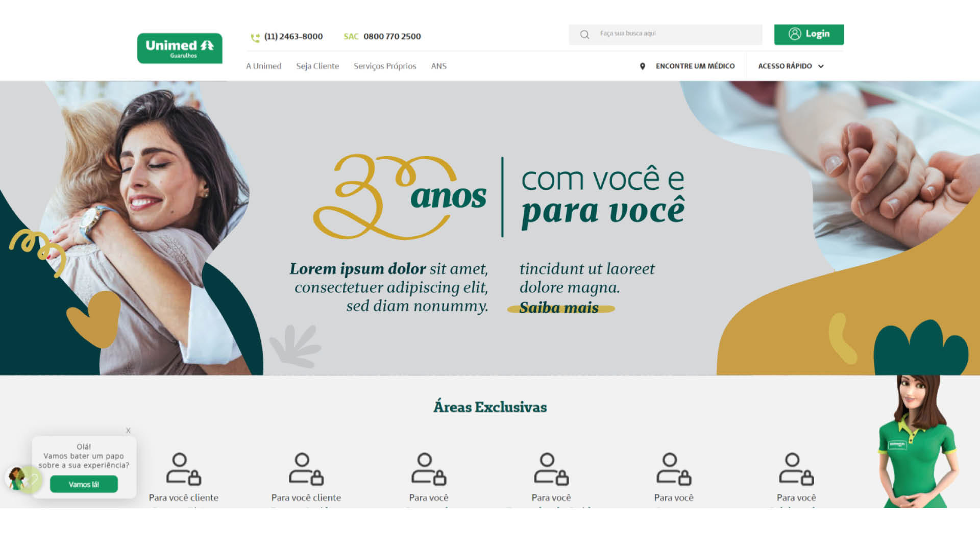Select the last Para você user-lock icon
Viewport: 980px width, 551px height.
pyautogui.click(x=796, y=469)
